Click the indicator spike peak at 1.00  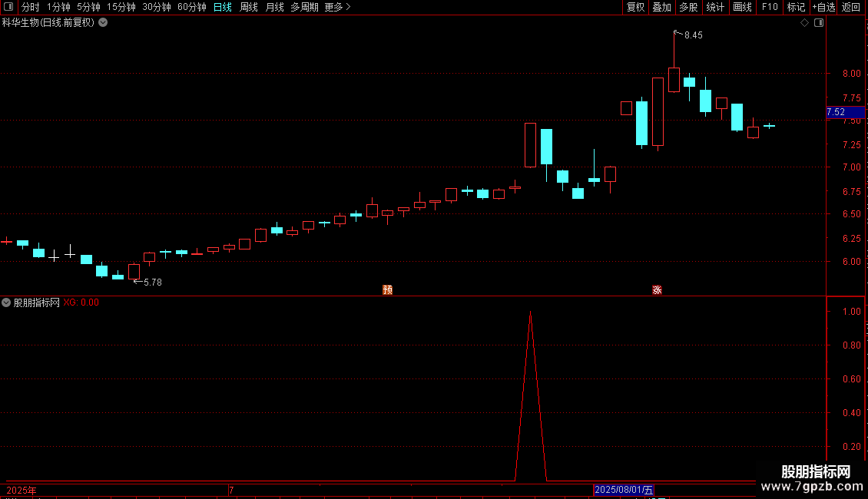click(530, 313)
